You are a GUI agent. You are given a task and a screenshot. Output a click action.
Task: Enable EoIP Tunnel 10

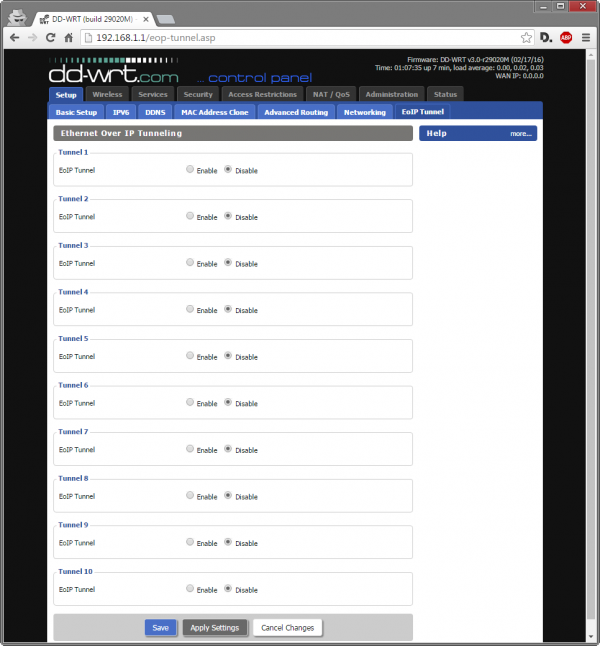[x=190, y=589]
